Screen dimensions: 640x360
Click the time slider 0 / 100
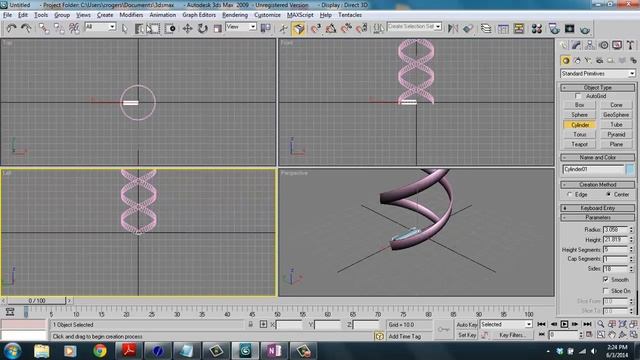click(37, 300)
